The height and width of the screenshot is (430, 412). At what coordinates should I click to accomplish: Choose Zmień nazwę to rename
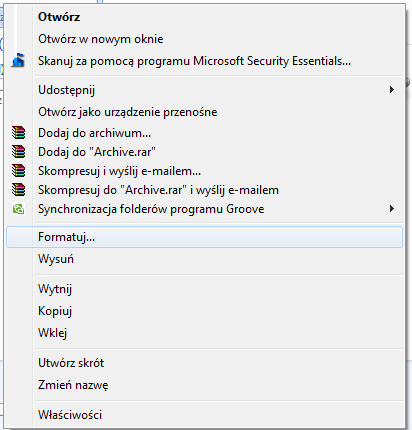(73, 385)
